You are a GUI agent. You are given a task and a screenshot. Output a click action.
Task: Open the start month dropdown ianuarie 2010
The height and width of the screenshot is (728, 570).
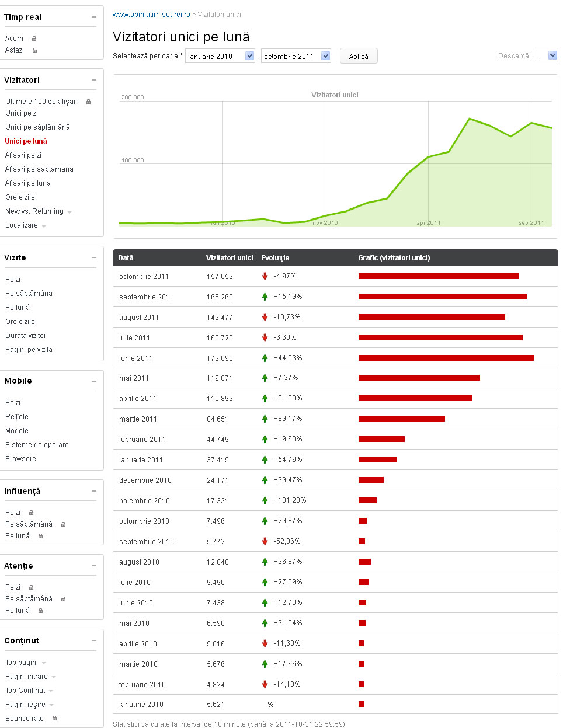point(220,56)
